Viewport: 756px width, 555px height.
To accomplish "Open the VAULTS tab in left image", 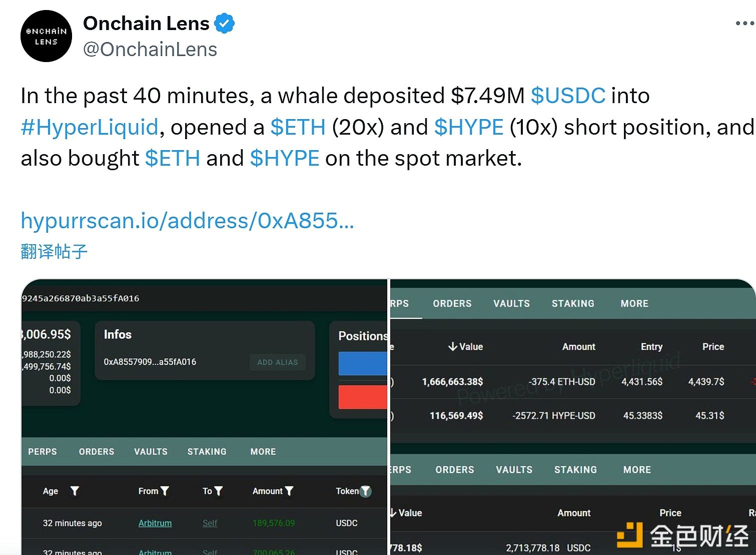I will tap(151, 451).
